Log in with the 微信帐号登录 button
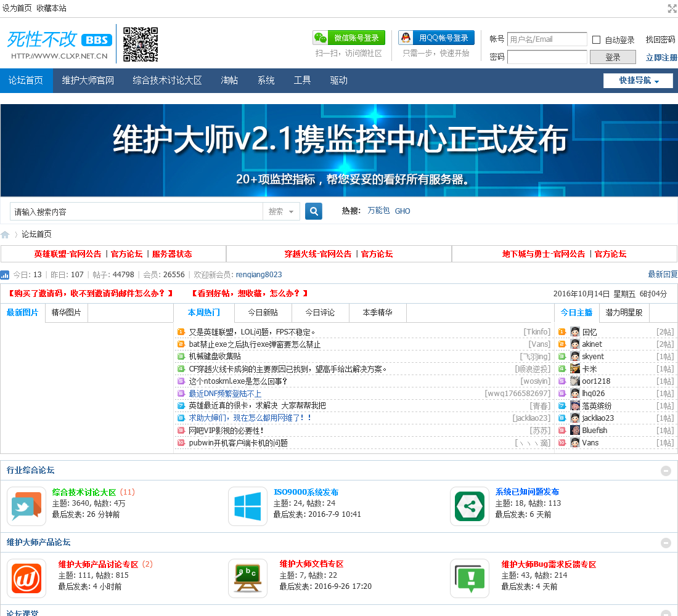Viewport: 678px width, 616px height. 349,38
